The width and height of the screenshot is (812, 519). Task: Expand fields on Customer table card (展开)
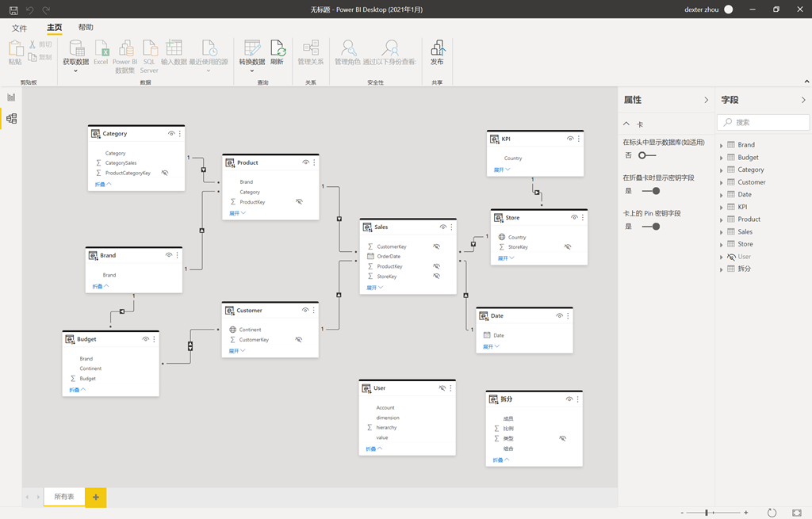click(x=237, y=351)
